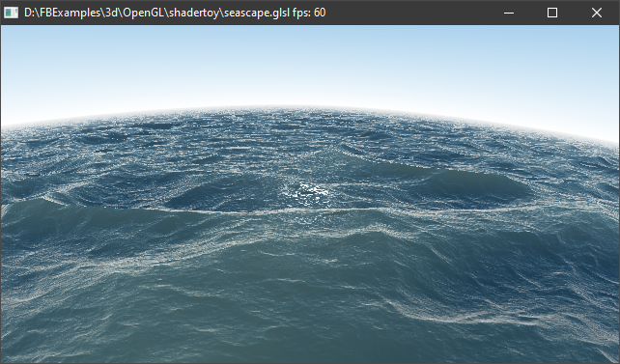Click the dark wave trough right of the glint
The width and height of the screenshot is (620, 364).
[470, 185]
